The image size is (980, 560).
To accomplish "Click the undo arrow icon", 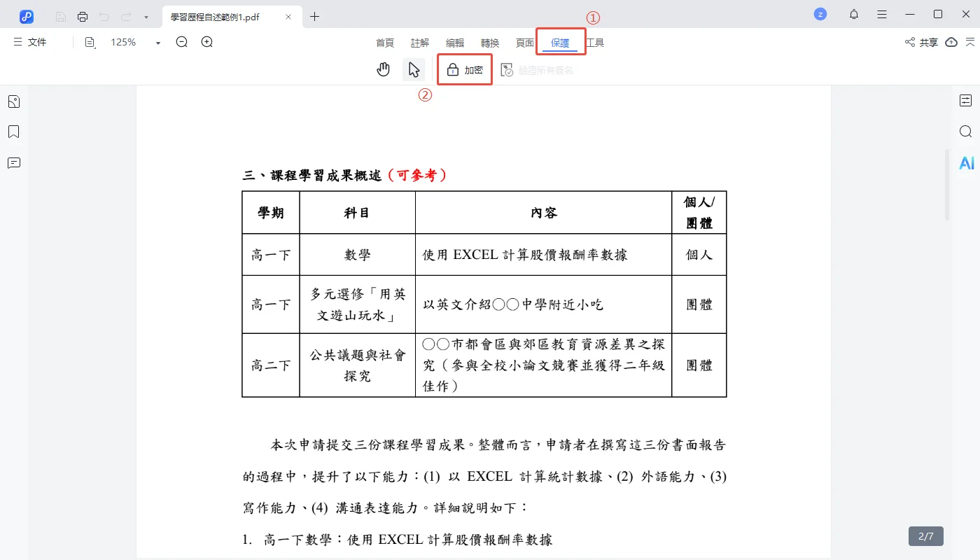I will pyautogui.click(x=104, y=16).
